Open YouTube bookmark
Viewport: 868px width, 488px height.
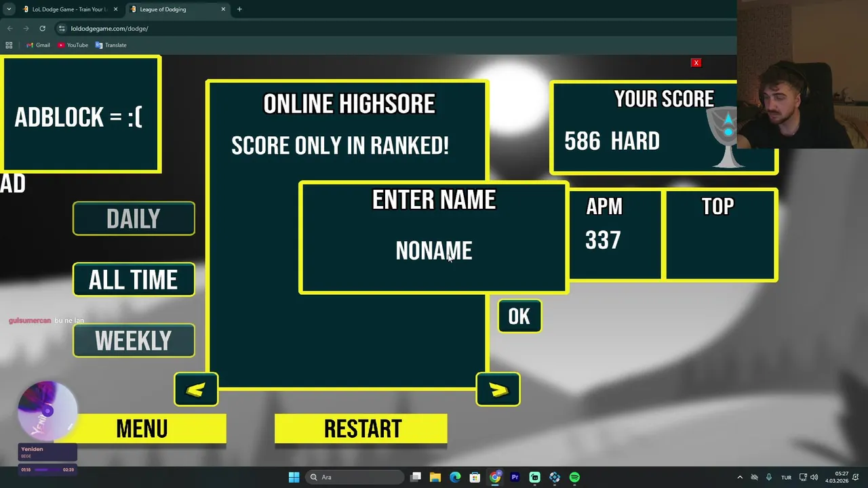tap(73, 45)
